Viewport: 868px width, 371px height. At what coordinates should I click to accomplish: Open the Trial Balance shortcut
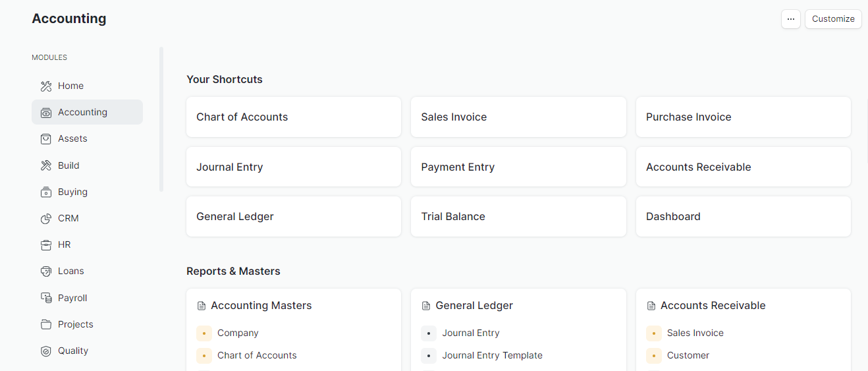coord(518,217)
